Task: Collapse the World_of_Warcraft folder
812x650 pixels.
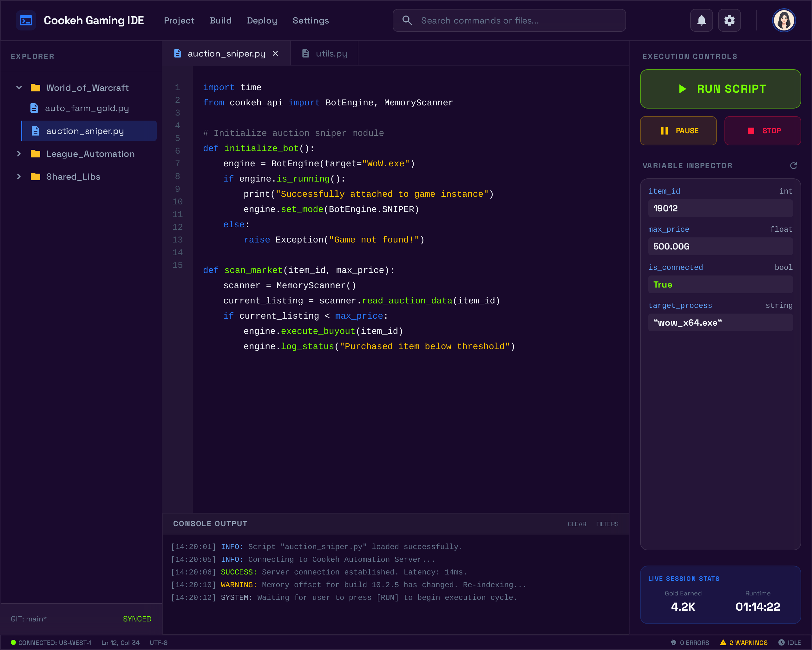Action: pyautogui.click(x=19, y=88)
